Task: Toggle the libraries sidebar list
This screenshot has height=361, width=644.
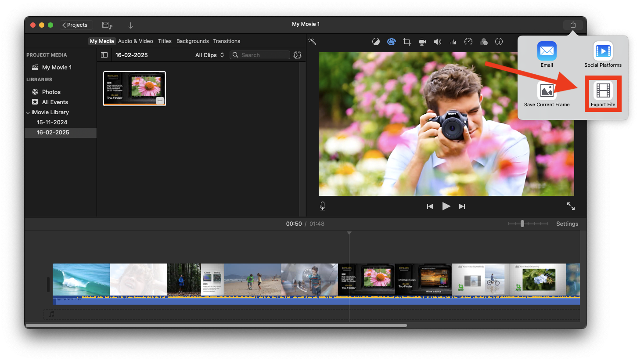Action: coord(104,55)
